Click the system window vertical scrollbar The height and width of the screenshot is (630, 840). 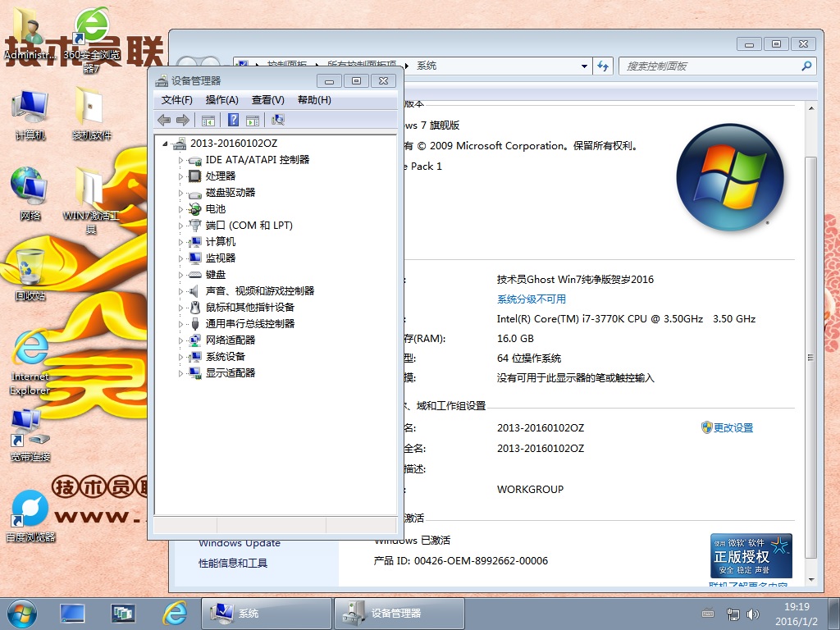click(x=811, y=358)
